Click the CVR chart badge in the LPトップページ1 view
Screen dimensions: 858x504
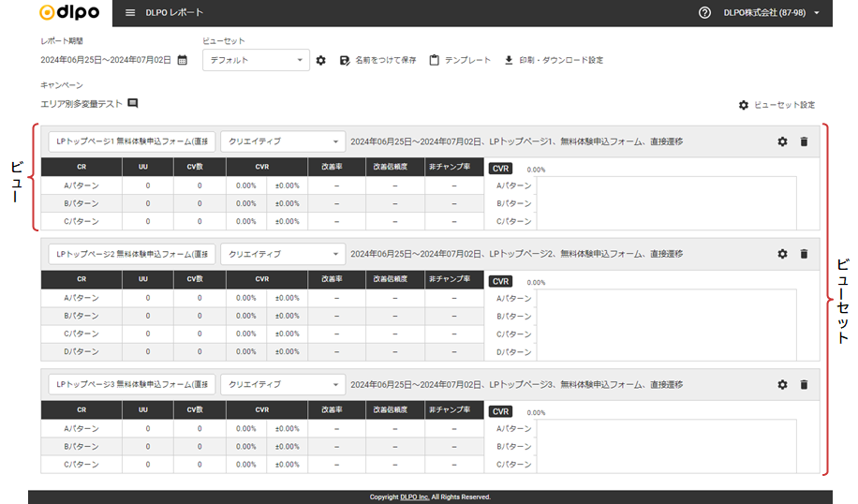tap(500, 169)
